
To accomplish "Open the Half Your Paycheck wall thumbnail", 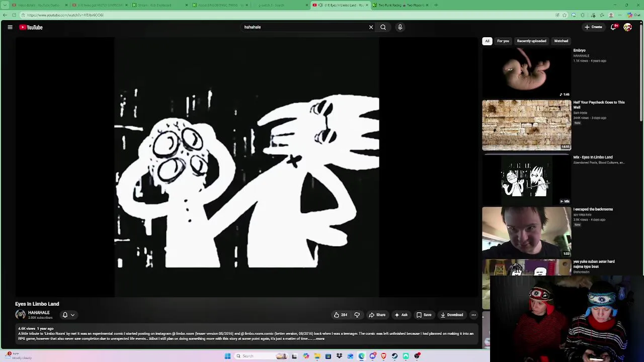I will click(527, 125).
